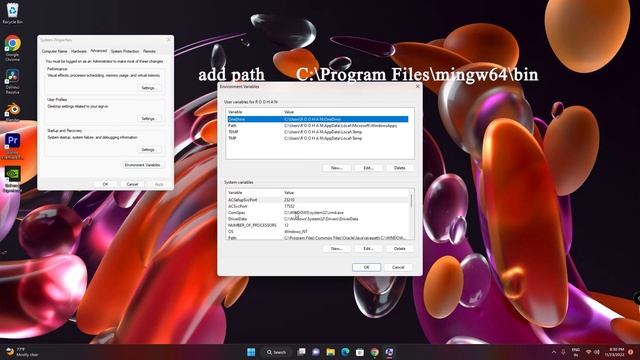
Task: Click Edit under user variables
Action: tap(368, 168)
